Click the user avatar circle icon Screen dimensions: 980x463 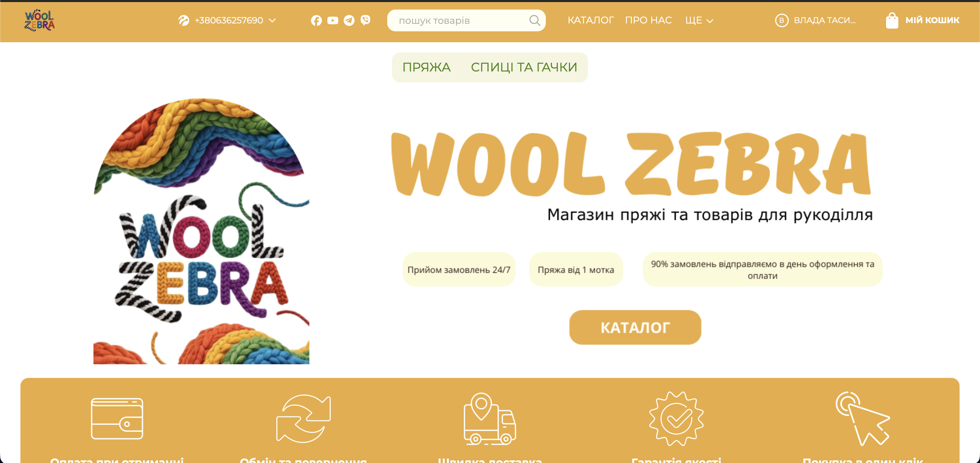pos(781,20)
